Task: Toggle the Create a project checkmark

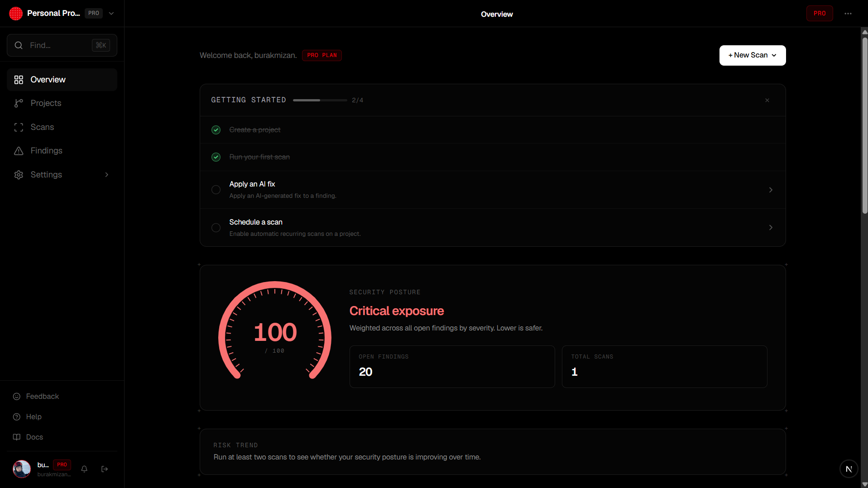Action: pyautogui.click(x=216, y=130)
